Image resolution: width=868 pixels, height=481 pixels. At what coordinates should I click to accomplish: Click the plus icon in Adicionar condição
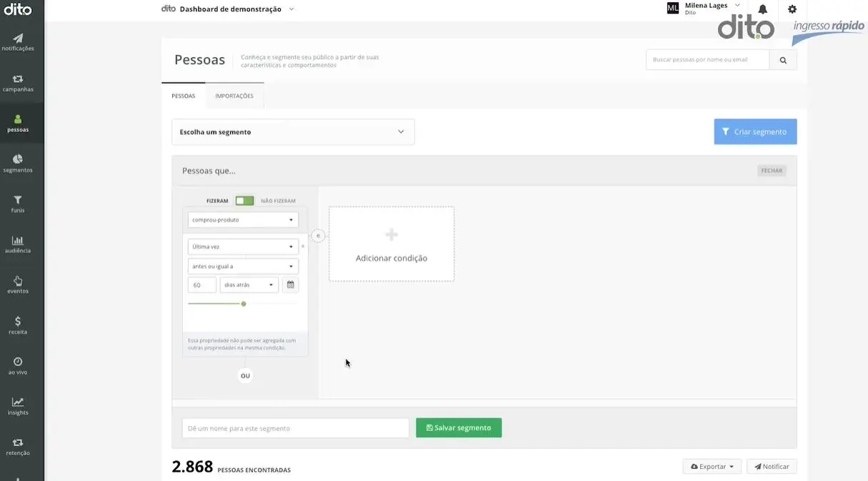(x=391, y=234)
